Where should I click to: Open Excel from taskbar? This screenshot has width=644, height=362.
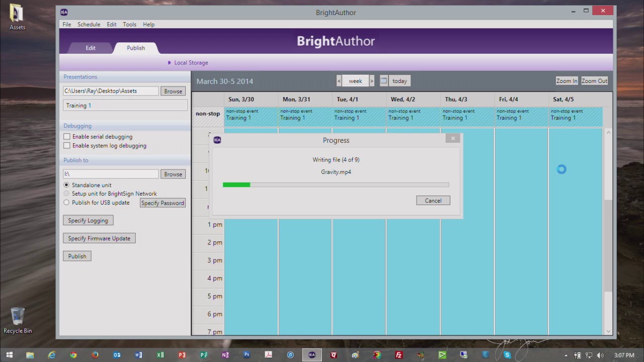point(160,355)
